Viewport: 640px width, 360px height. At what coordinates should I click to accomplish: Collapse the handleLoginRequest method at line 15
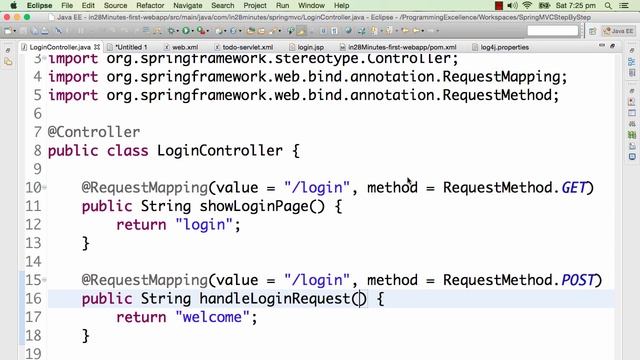(44, 280)
